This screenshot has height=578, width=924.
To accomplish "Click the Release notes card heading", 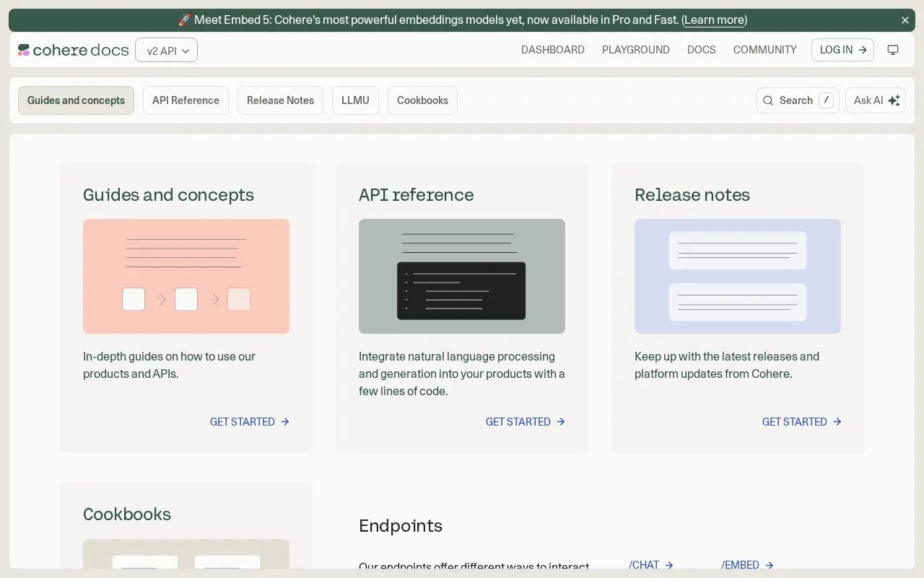I will pos(692,195).
